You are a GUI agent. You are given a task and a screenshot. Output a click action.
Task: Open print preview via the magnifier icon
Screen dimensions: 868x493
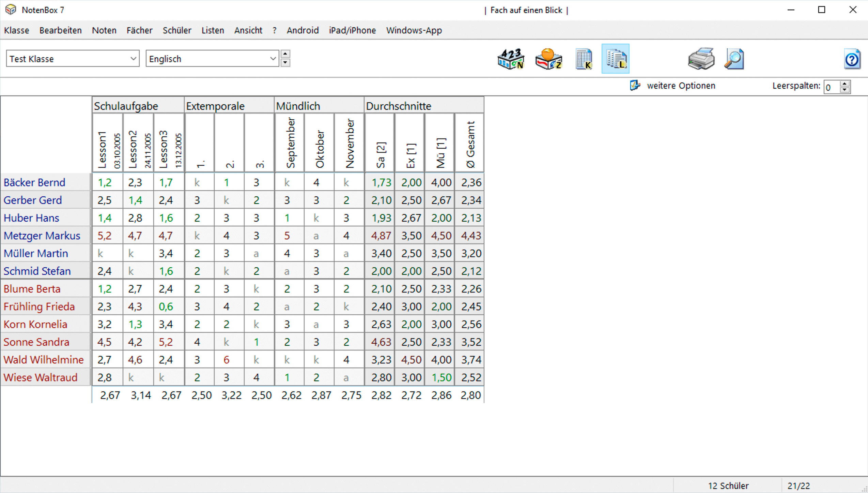tap(734, 59)
